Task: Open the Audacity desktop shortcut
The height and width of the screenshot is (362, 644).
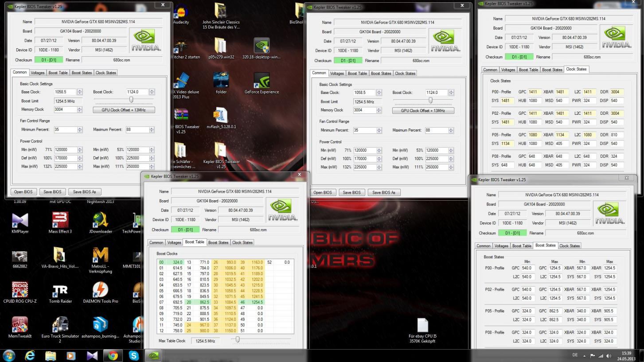Action: 181,14
